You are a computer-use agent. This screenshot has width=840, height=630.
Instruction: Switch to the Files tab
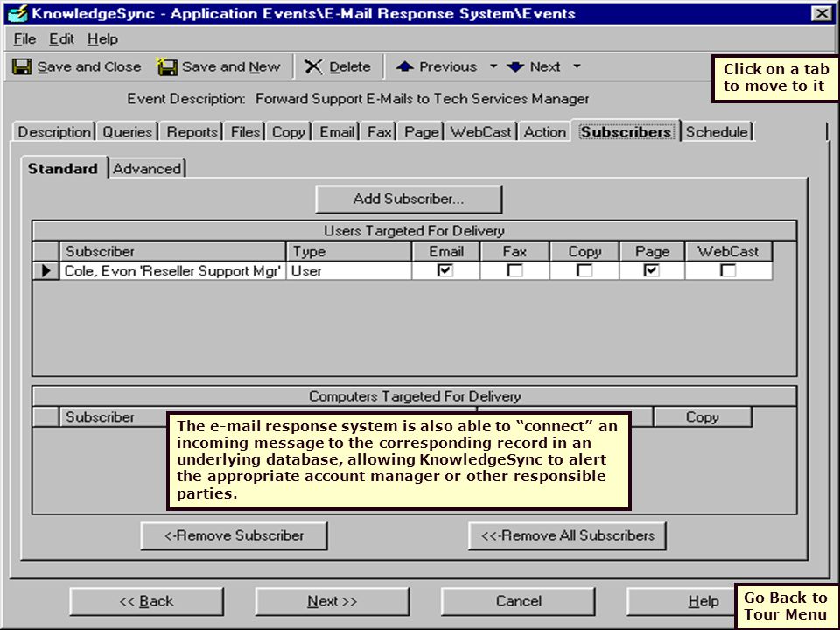(x=245, y=132)
